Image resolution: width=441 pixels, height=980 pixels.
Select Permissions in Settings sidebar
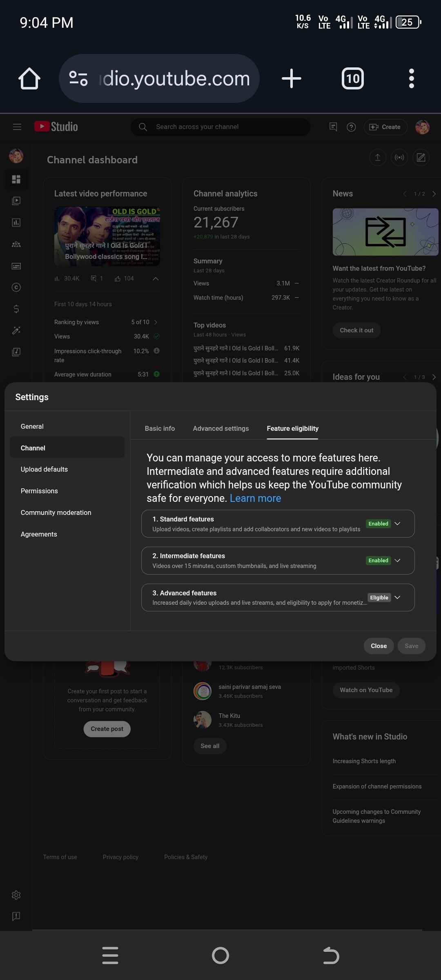[67, 491]
